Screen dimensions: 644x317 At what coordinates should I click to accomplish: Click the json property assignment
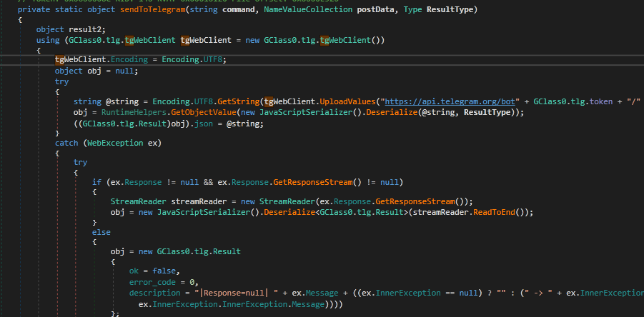point(204,124)
